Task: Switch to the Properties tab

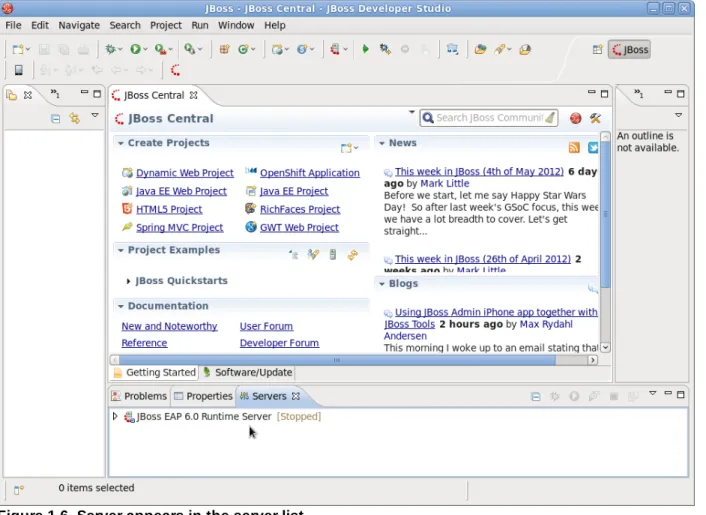Action: coord(203,396)
